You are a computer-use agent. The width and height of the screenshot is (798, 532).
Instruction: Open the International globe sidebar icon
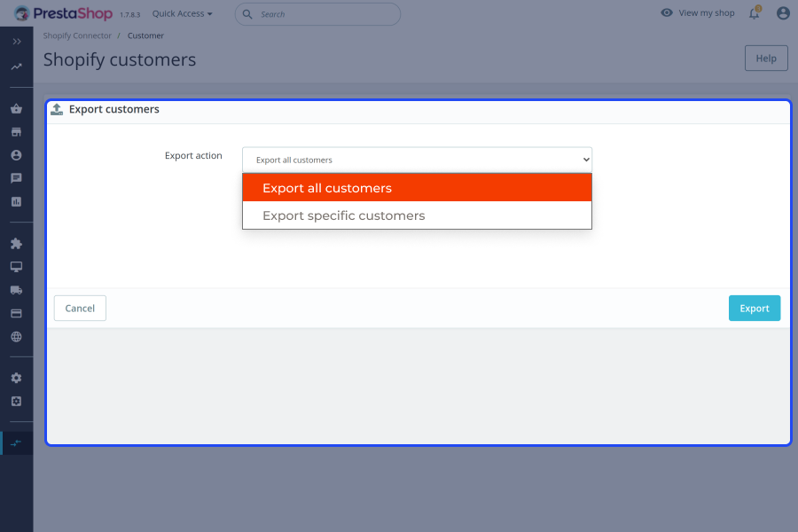tap(16, 337)
